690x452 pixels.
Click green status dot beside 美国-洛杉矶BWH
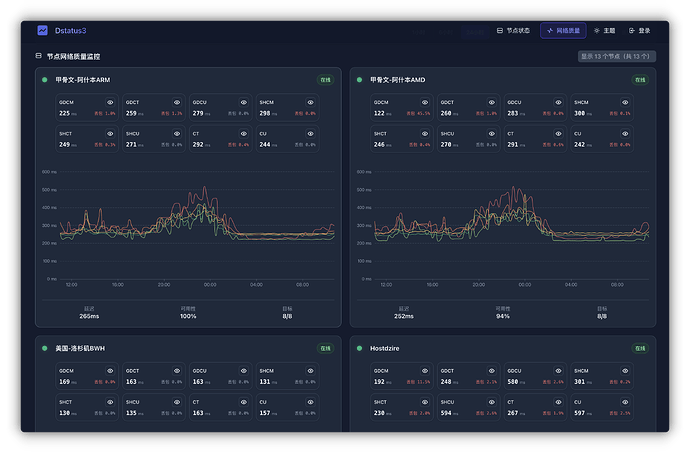click(x=44, y=348)
